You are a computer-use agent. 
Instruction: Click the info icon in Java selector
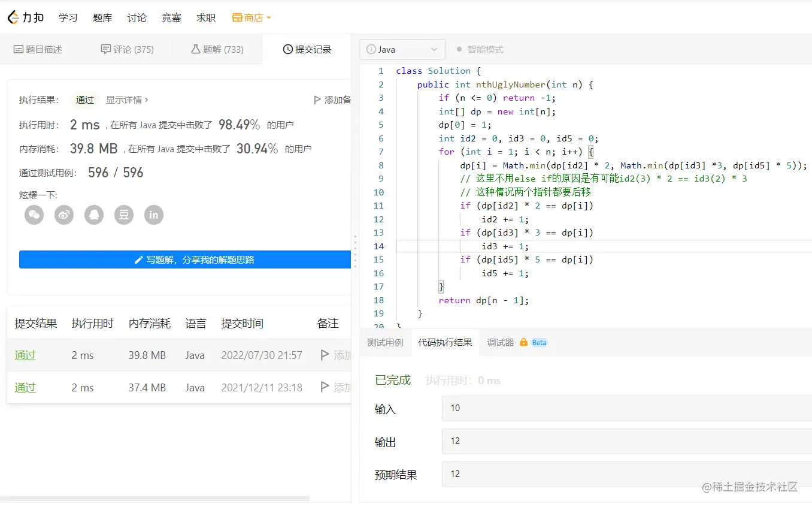click(371, 50)
